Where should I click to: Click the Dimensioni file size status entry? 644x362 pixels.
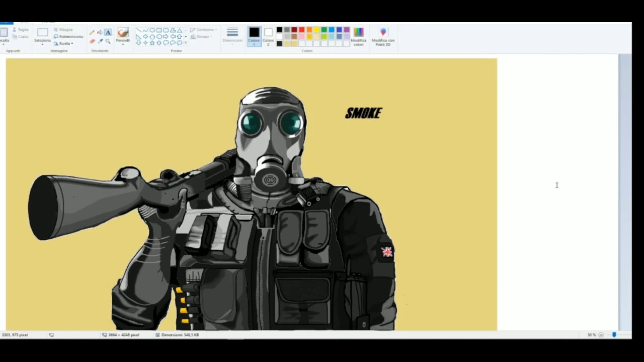(177, 335)
